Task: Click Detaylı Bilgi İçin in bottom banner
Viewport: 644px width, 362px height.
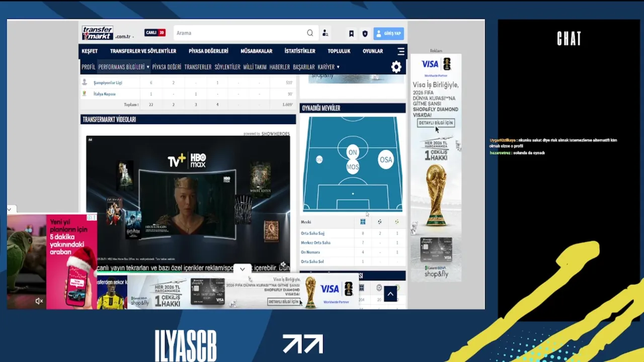Action: pyautogui.click(x=283, y=302)
